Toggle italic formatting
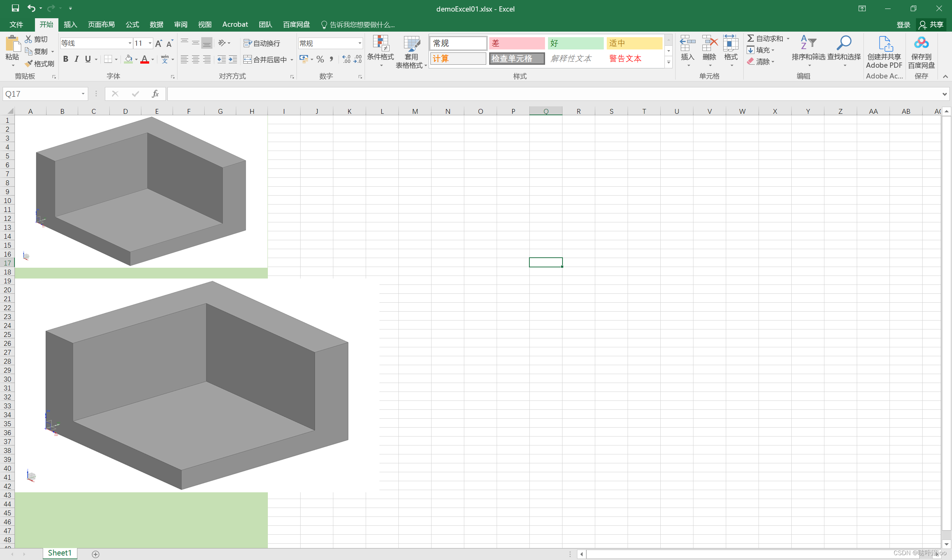This screenshot has width=952, height=560. click(77, 59)
